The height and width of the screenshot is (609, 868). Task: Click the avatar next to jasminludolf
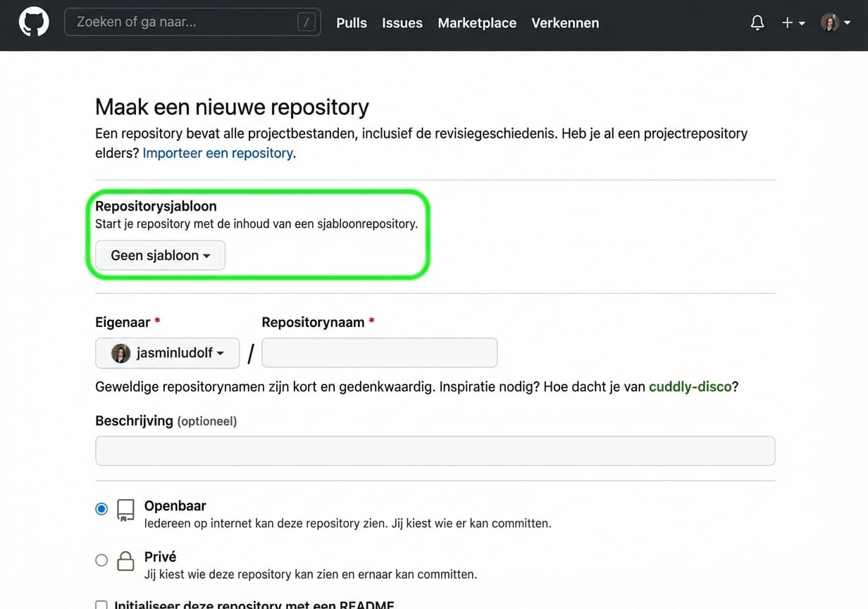pos(120,352)
